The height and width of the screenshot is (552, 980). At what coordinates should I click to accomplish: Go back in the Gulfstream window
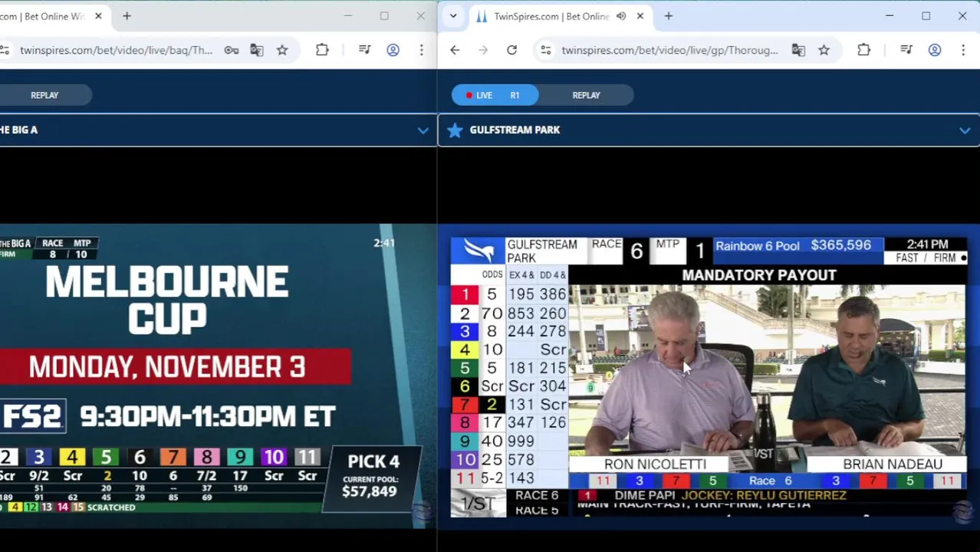455,50
